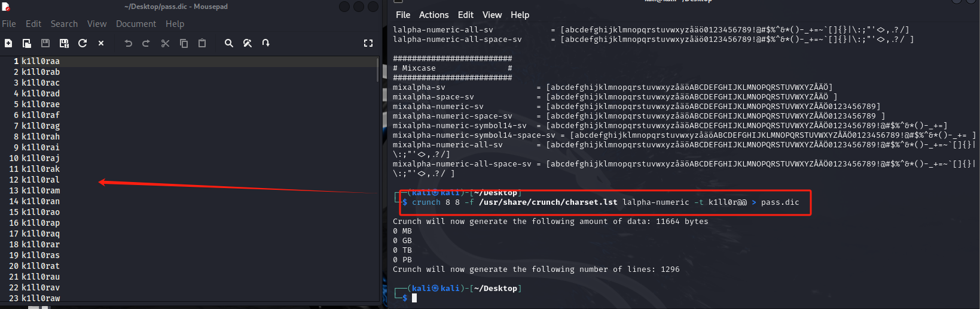Open the Search menu in Mousepad
Screen dimensions: 980x309
point(64,24)
